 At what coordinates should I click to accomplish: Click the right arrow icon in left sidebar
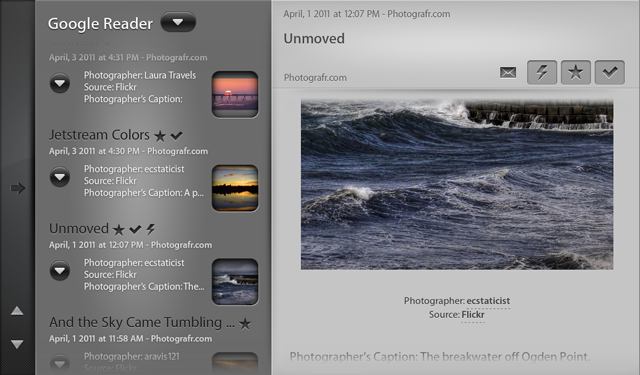click(18, 188)
